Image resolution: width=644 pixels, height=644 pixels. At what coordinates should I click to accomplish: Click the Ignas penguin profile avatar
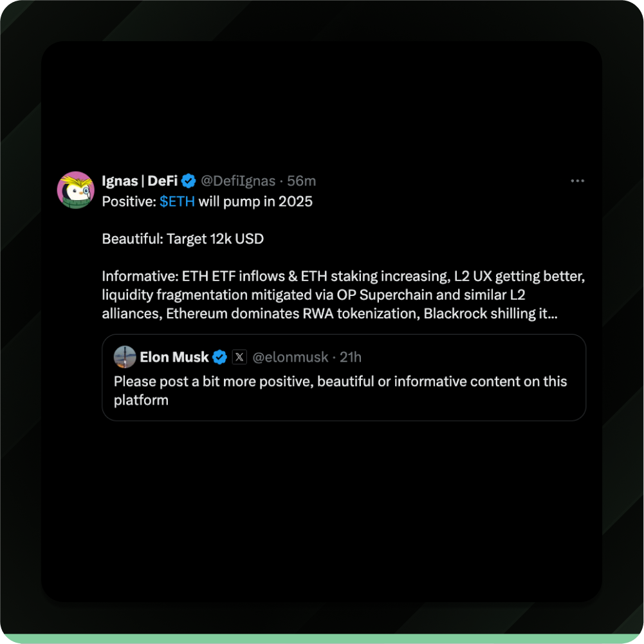coord(75,190)
